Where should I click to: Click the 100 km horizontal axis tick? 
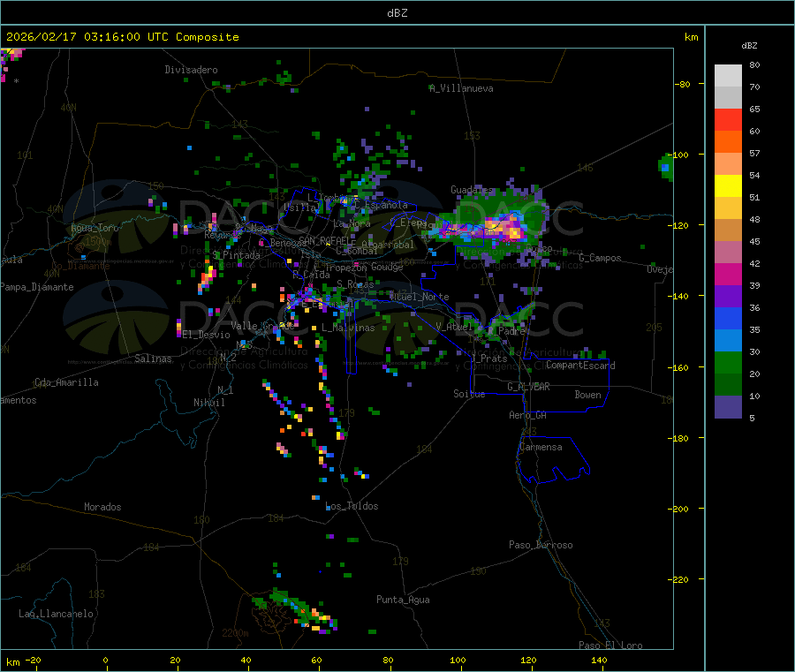[458, 660]
